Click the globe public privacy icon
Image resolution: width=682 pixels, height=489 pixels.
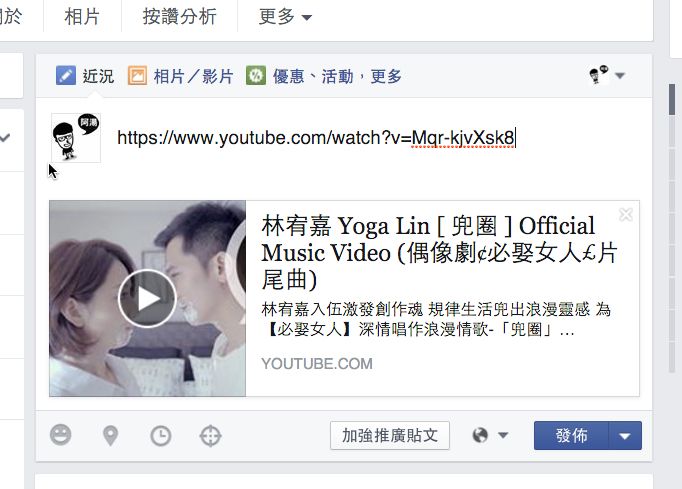[480, 435]
